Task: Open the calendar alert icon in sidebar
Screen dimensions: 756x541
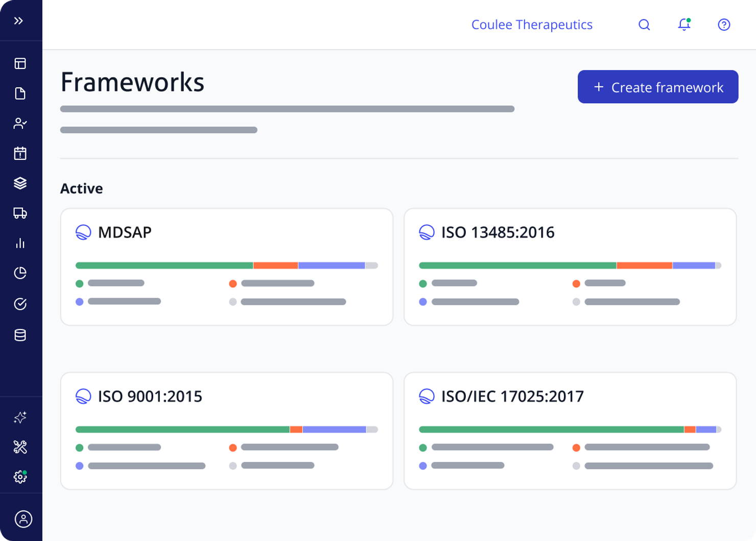Action: tap(20, 153)
